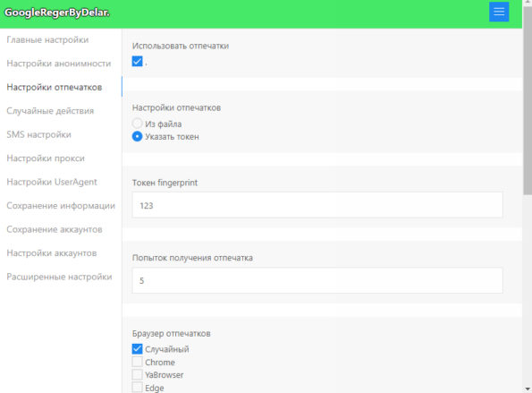Select the Из файла radio option
The width and height of the screenshot is (532, 393).
[137, 124]
